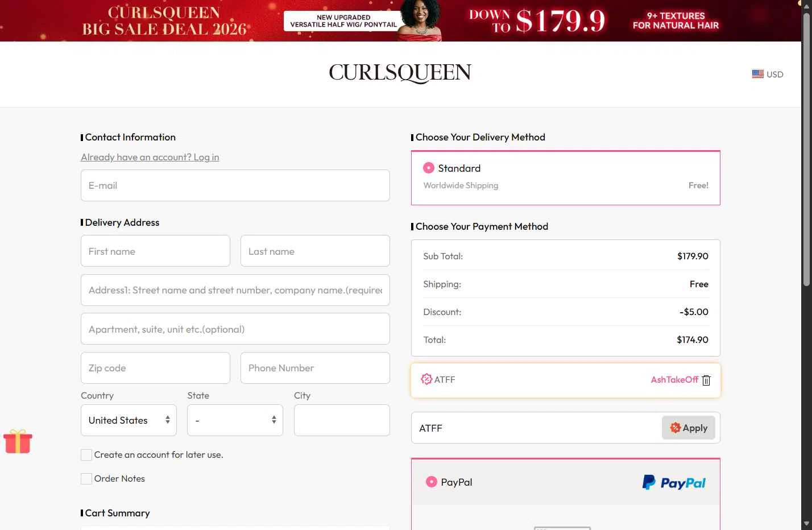Click the Cart Summary heading
The height and width of the screenshot is (530, 812).
(x=117, y=513)
